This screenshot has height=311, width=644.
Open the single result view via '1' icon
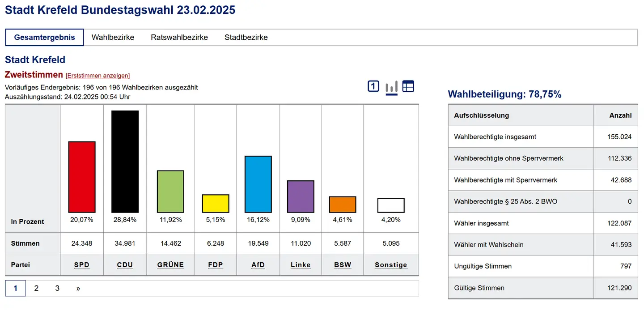(x=373, y=86)
